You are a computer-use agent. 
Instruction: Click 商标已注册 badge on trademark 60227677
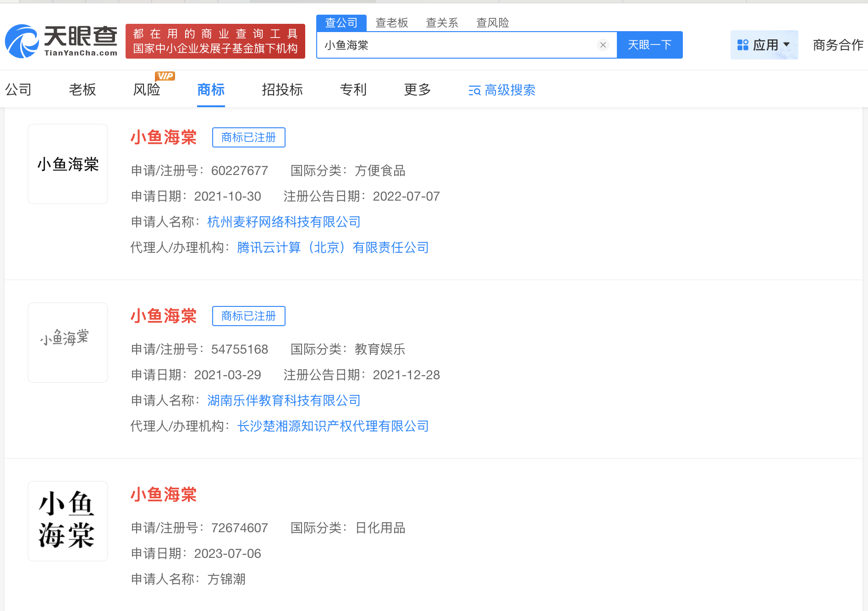pos(249,137)
